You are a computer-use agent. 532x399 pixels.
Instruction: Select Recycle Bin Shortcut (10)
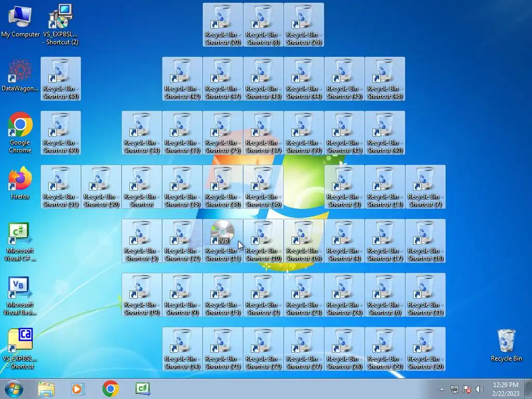tap(263, 241)
